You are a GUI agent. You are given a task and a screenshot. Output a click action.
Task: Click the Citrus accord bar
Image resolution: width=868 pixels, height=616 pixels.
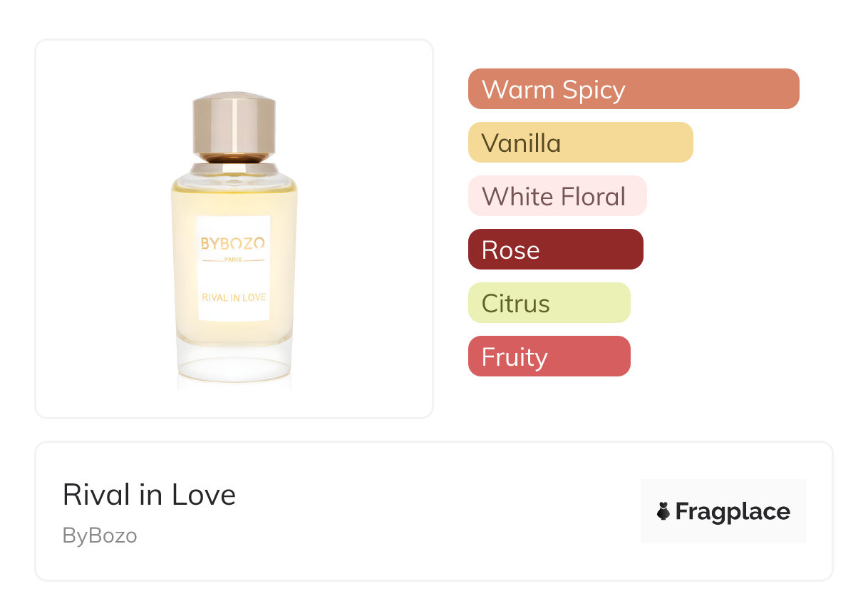coord(549,303)
